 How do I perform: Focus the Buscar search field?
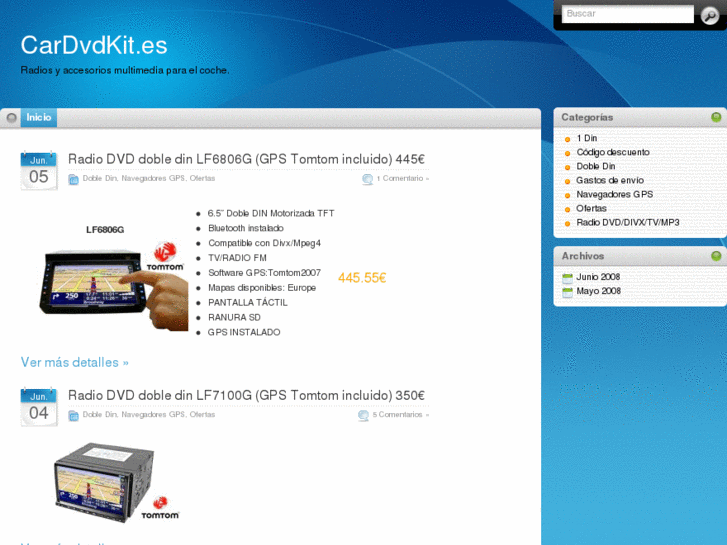(627, 14)
